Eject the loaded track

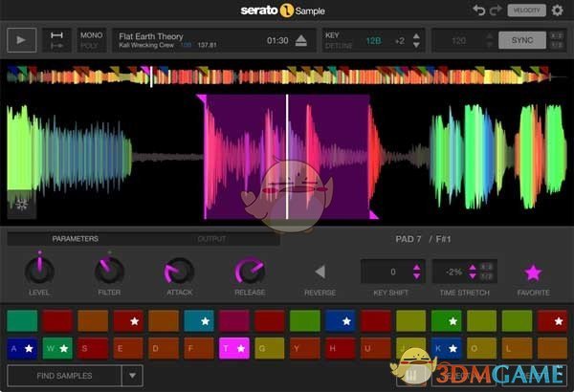click(301, 40)
